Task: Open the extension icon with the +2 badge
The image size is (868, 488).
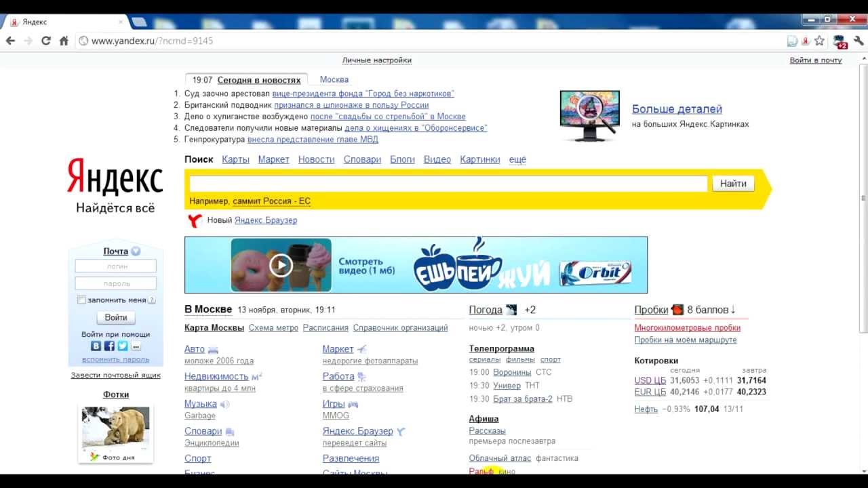Action: (x=840, y=41)
